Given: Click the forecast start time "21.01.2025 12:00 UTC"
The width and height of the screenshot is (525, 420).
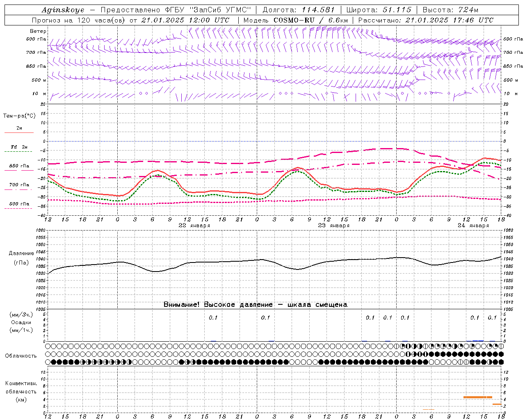Looking at the screenshot, I should tap(185, 20).
